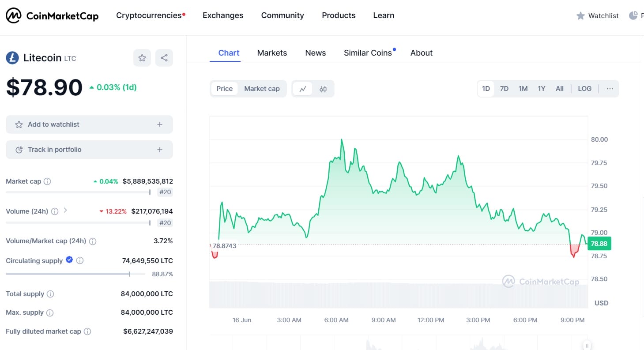Open the Products menu
Image resolution: width=644 pixels, height=350 pixels.
point(339,15)
